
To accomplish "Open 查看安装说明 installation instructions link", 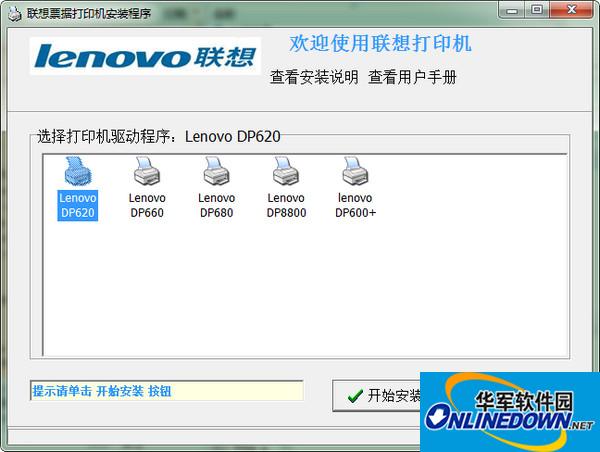I will [314, 77].
